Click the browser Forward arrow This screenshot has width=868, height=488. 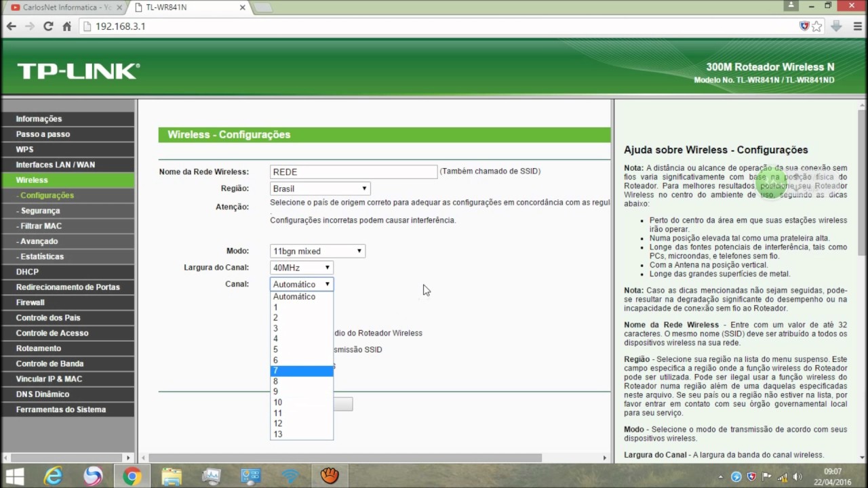[29, 26]
